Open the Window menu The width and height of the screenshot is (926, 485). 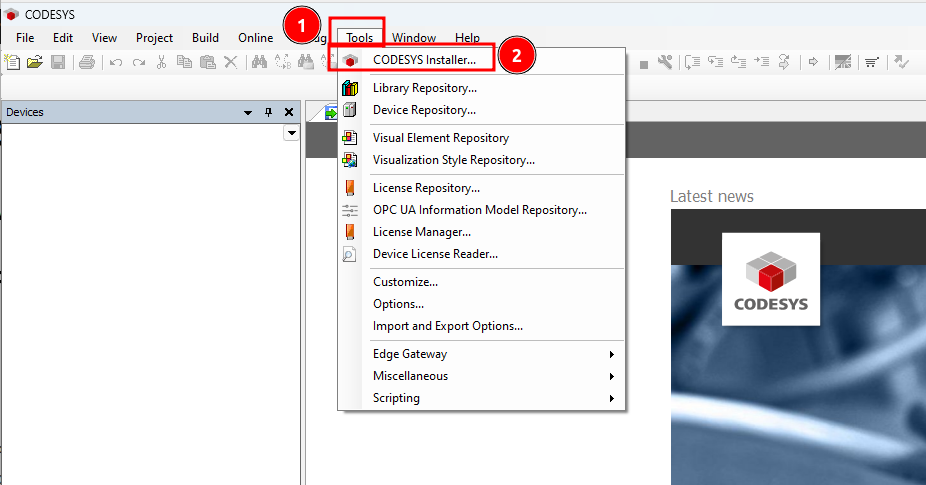[413, 38]
